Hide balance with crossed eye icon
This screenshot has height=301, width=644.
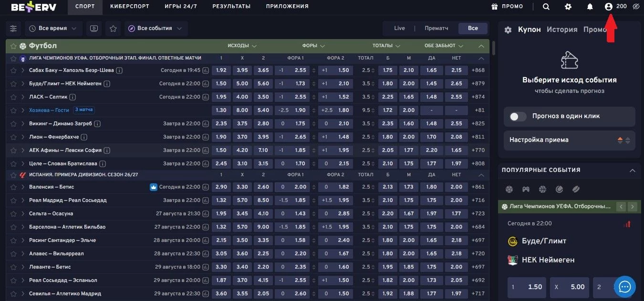tap(636, 7)
